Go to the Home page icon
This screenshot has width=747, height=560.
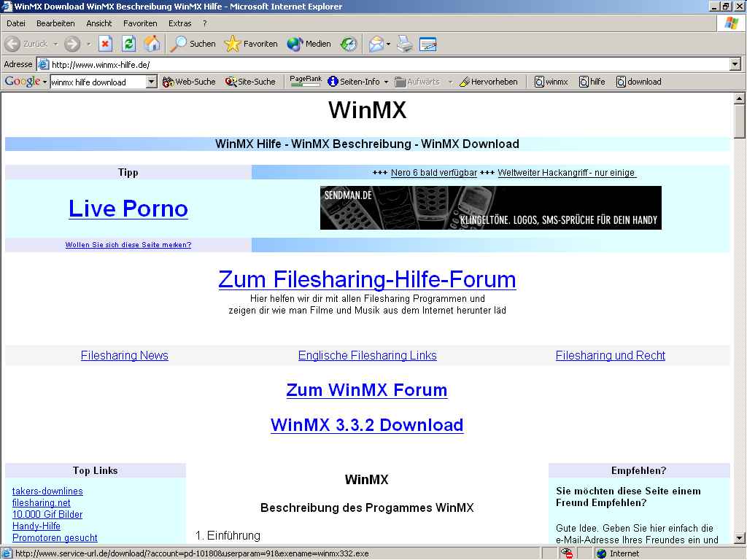(x=152, y=44)
